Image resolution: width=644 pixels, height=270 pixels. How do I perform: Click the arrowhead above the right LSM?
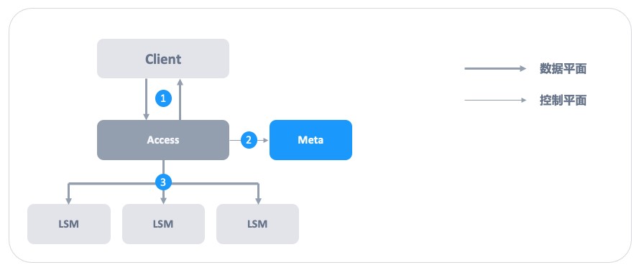[258, 200]
